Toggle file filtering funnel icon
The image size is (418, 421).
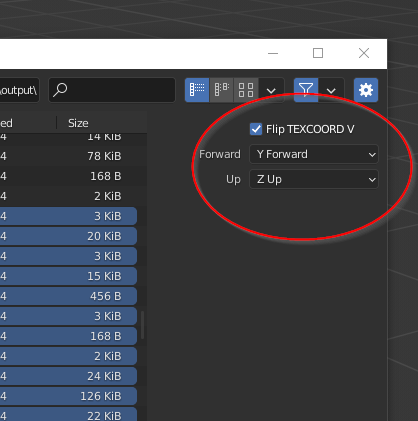tap(306, 90)
